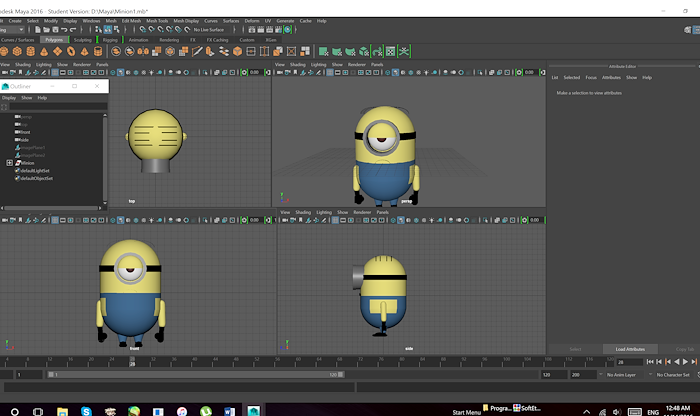Click frame 60 on the time slider

point(298,362)
